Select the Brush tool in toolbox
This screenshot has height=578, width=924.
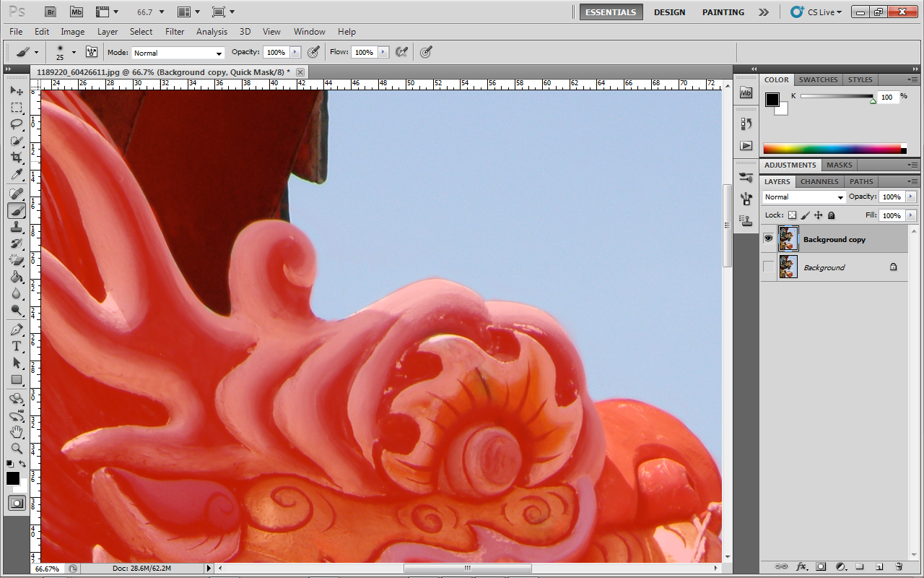click(x=17, y=210)
